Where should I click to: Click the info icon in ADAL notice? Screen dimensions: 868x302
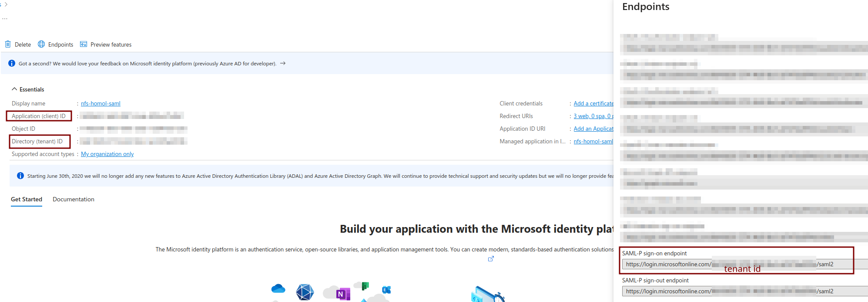click(x=20, y=176)
